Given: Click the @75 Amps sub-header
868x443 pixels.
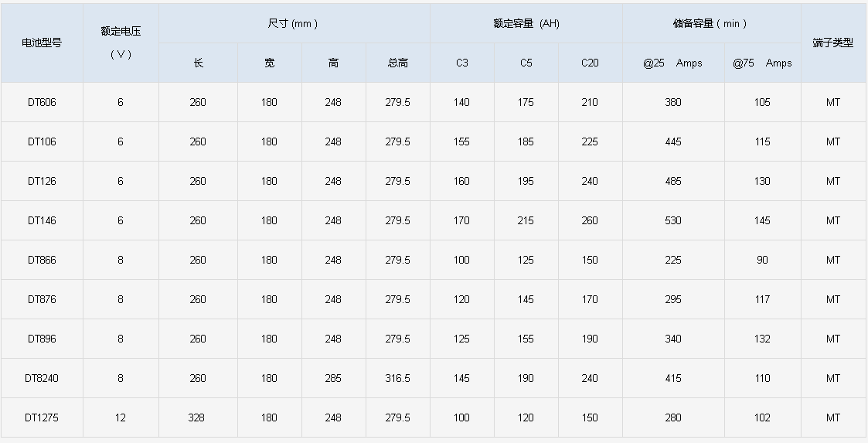Looking at the screenshot, I should (762, 63).
